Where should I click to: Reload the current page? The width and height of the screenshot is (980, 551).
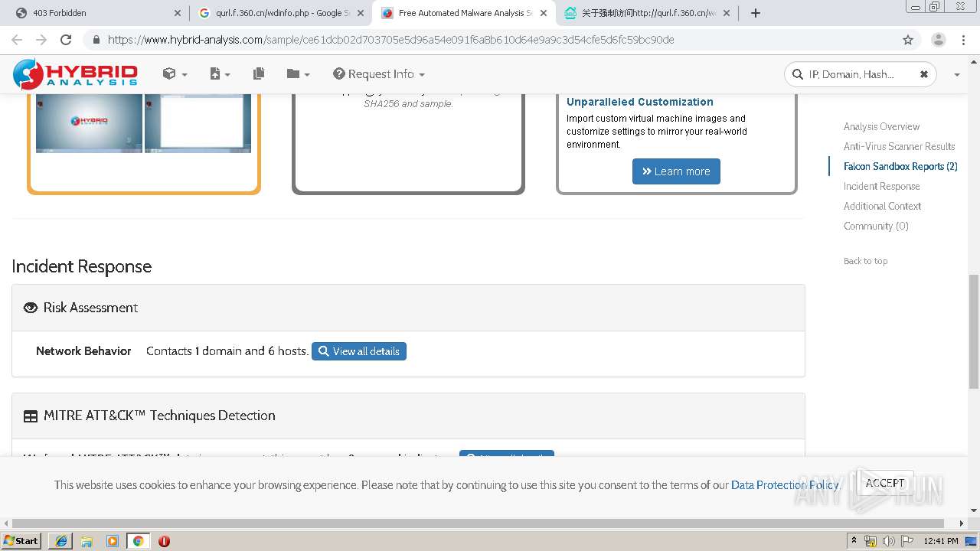click(x=66, y=40)
